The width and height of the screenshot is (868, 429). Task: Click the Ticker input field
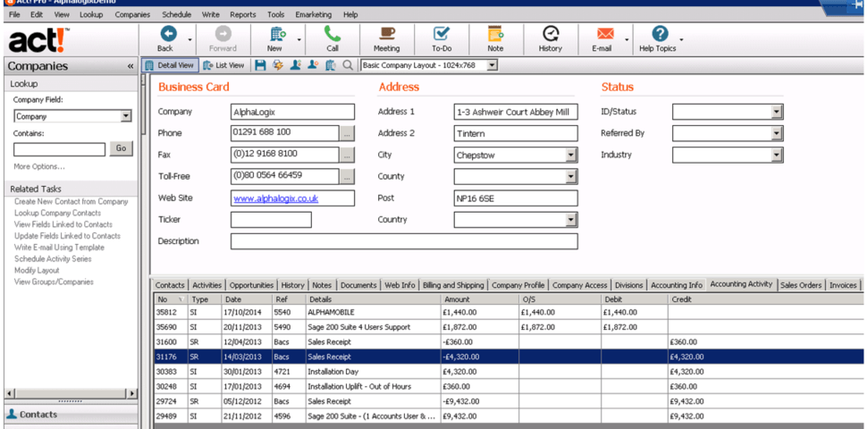click(271, 220)
